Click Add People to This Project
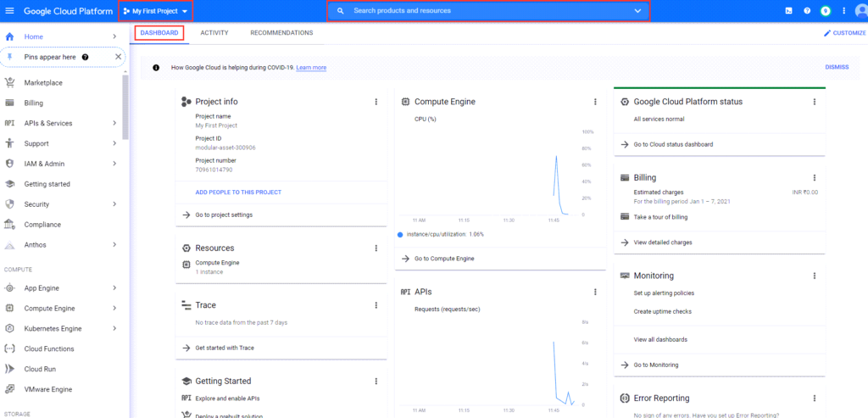This screenshot has width=868, height=418. click(x=238, y=192)
